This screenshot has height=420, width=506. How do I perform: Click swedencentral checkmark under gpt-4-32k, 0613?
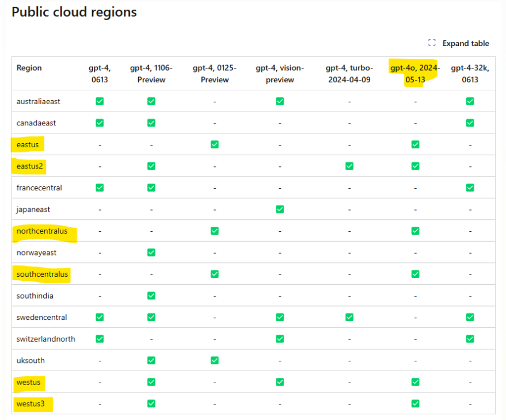470,318
